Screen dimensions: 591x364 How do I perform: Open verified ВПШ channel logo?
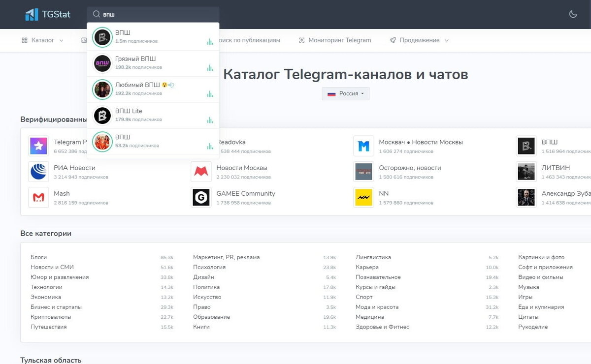pos(526,146)
